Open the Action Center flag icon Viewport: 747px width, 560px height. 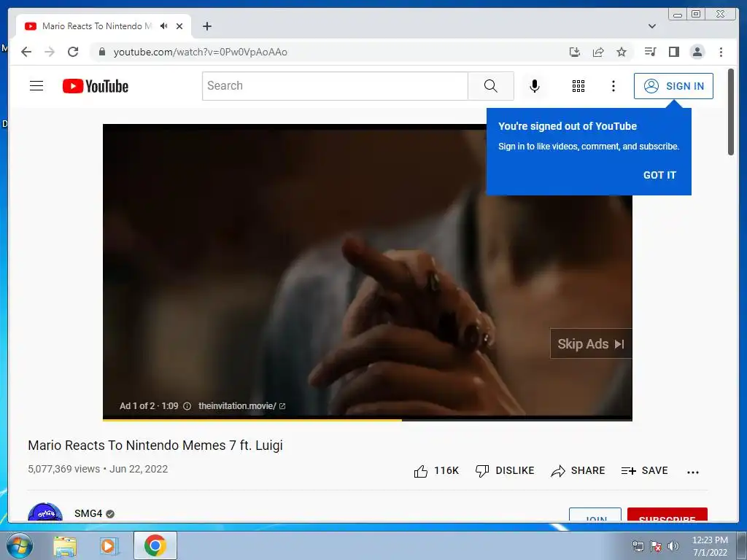click(656, 546)
